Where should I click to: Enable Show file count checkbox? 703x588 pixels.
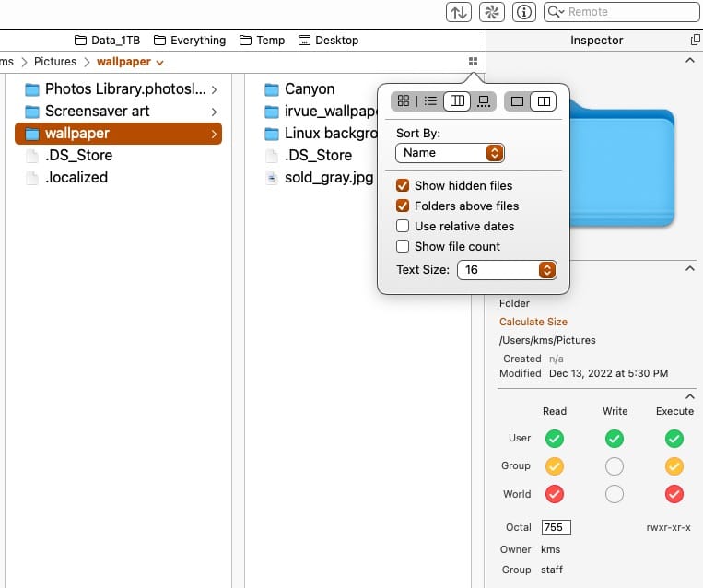click(x=403, y=246)
